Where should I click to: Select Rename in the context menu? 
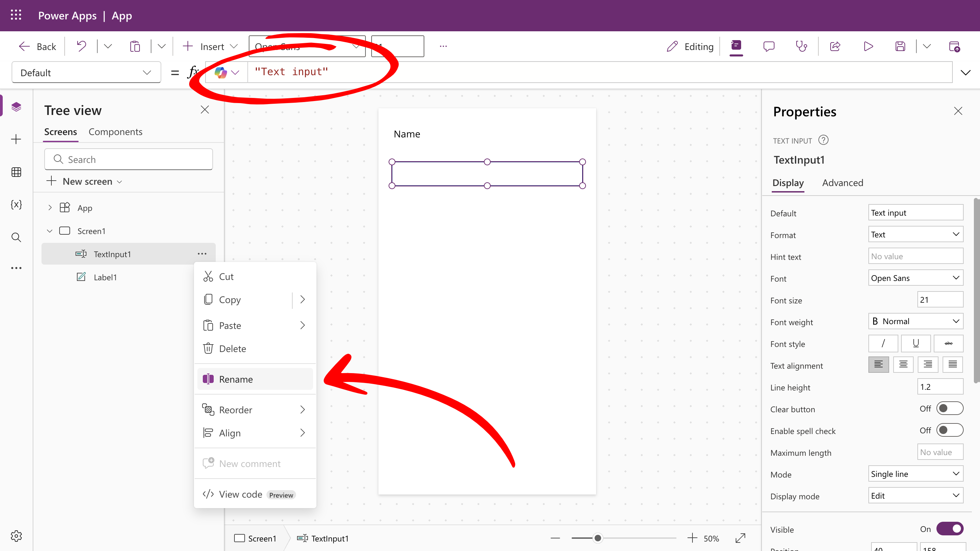[236, 379]
